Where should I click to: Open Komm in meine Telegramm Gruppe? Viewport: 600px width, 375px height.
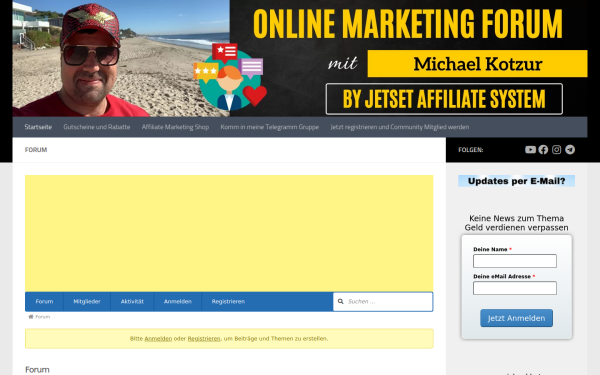269,127
